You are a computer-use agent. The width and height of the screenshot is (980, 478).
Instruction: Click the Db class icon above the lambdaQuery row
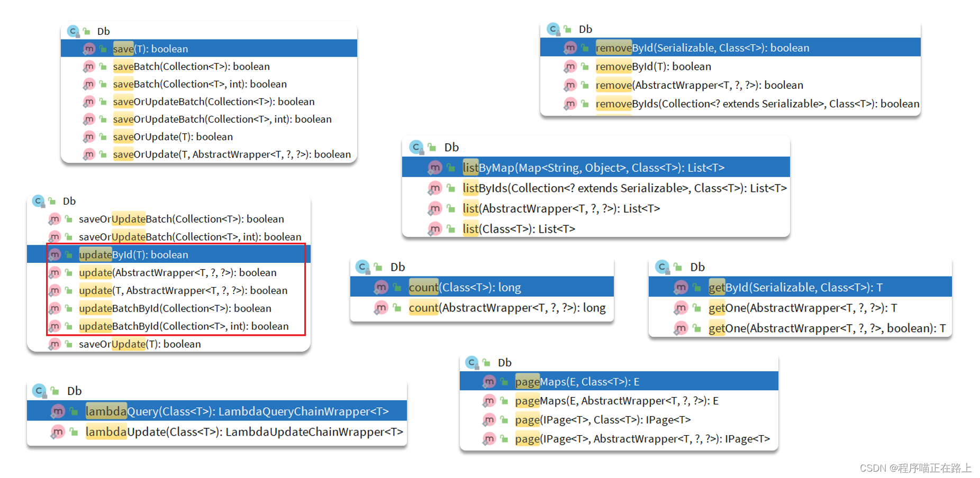[39, 391]
